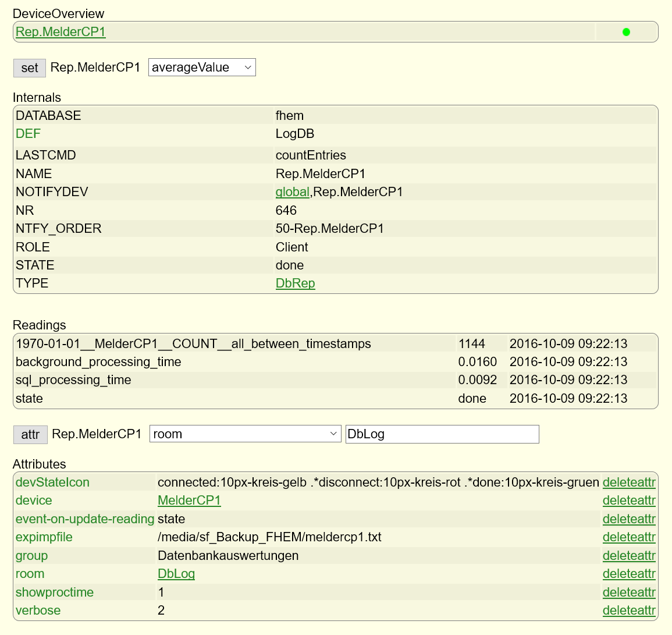Open the averageValue command dropdown
The width and height of the screenshot is (672, 635).
[x=201, y=68]
